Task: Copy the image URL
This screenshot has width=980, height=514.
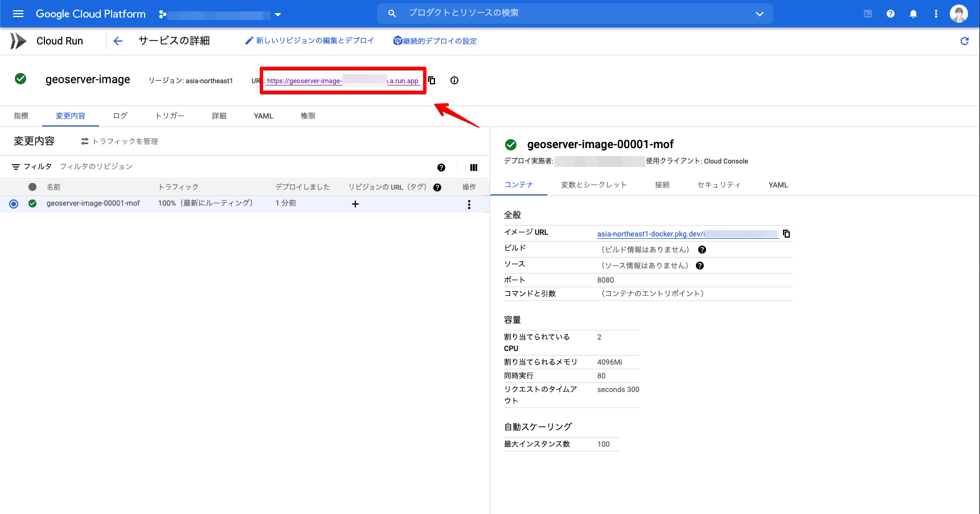Action: pos(786,234)
